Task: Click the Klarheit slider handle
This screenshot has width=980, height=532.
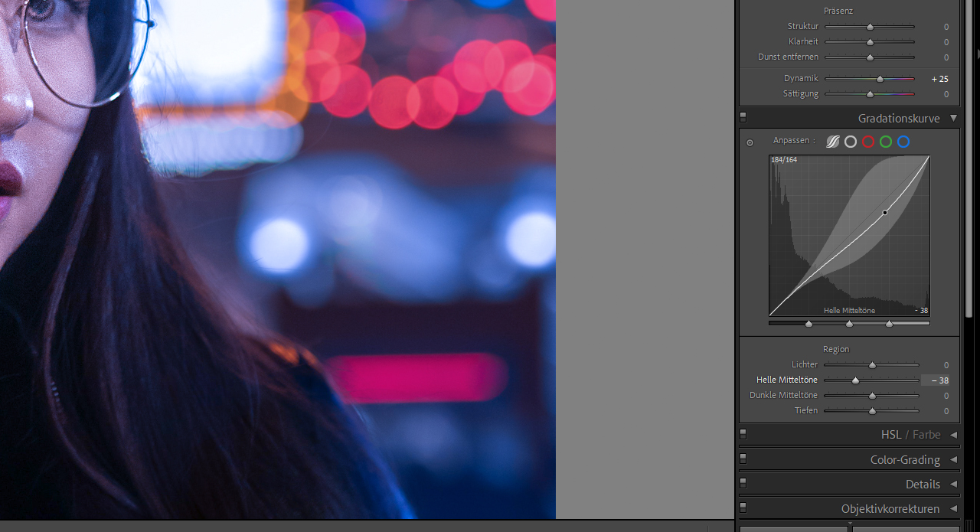Action: pos(870,42)
